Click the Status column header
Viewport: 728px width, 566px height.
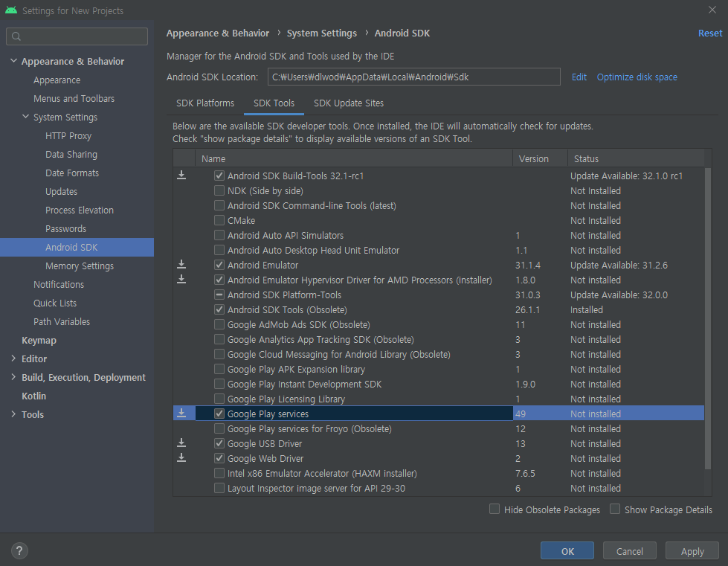(x=636, y=158)
